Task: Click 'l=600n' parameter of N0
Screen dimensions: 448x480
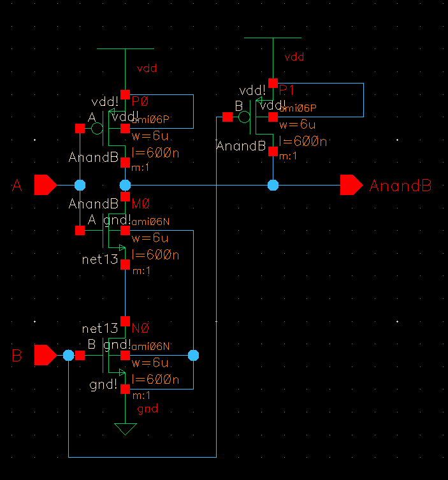Action: coord(155,380)
